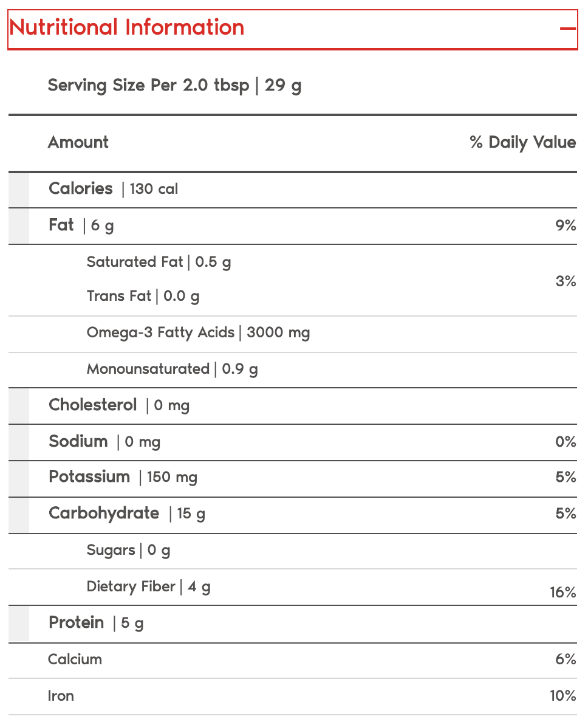The image size is (588, 722).
Task: Select the Carbohydrate 15 g row
Action: 127,514
